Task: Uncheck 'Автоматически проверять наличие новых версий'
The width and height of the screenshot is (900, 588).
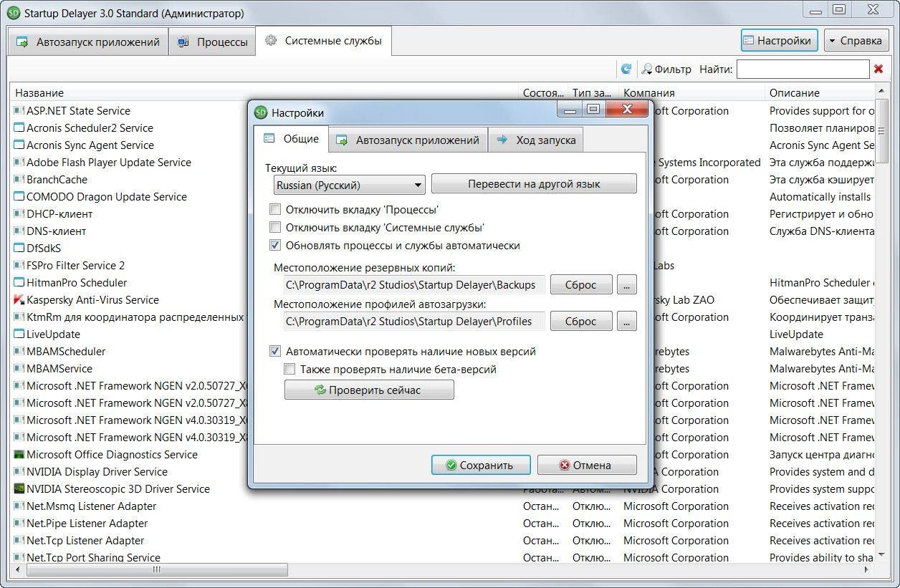Action: [x=275, y=352]
